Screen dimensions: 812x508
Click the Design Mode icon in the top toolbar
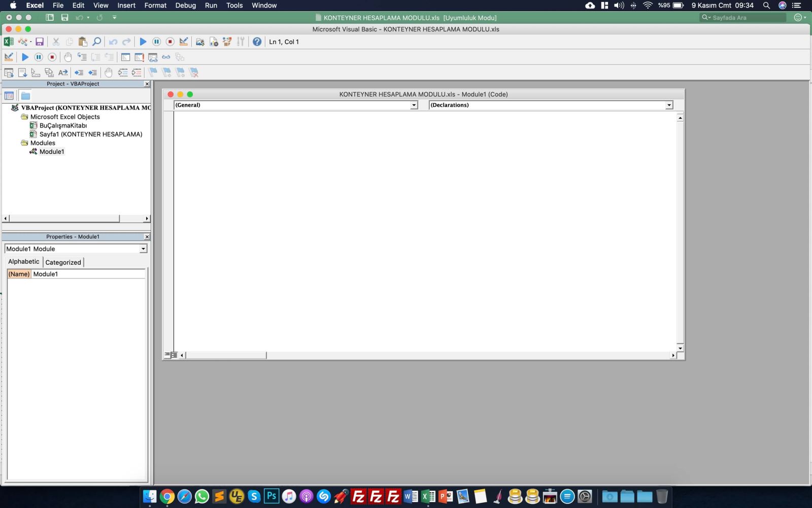pyautogui.click(x=184, y=42)
